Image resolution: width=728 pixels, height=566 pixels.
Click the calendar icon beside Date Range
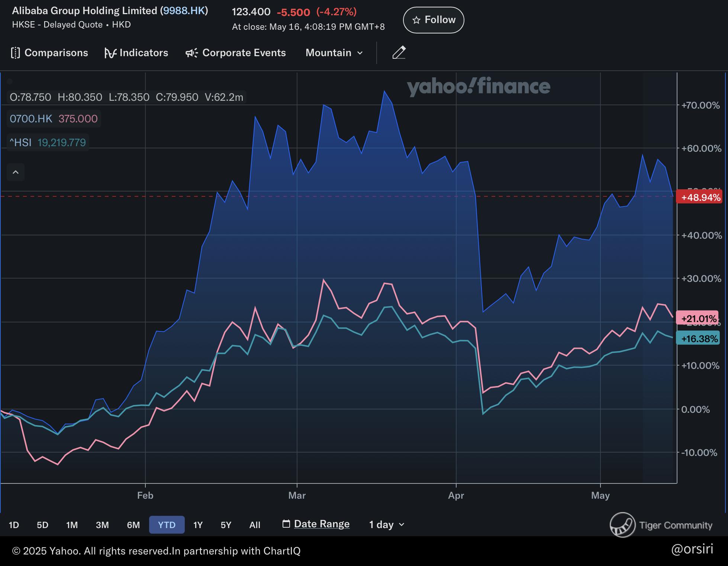[x=286, y=524]
